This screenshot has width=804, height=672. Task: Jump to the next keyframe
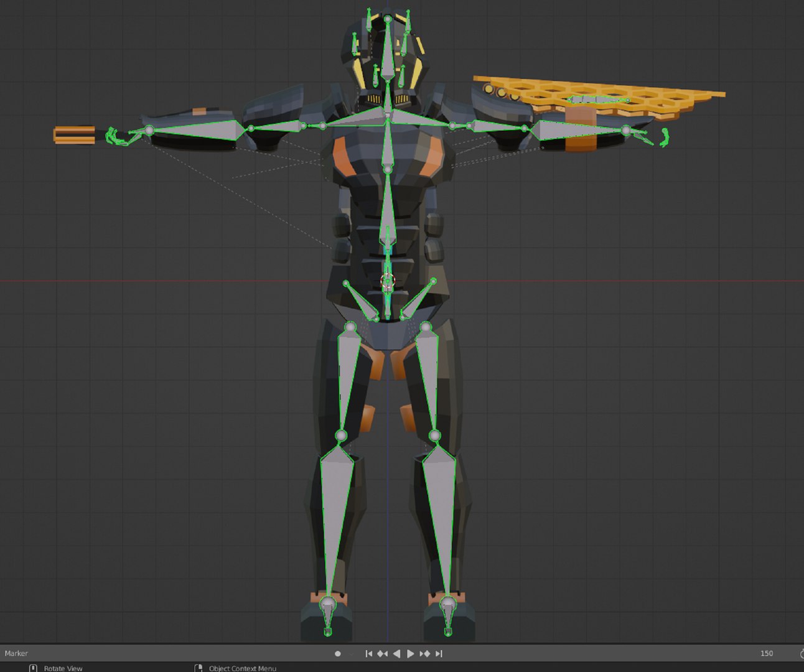[425, 653]
